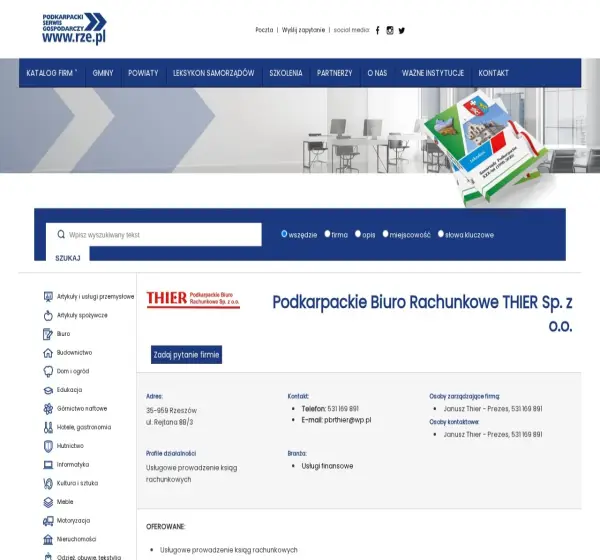600x560 pixels.
Task: Click the Nieruchomości building icon
Action: (48, 539)
